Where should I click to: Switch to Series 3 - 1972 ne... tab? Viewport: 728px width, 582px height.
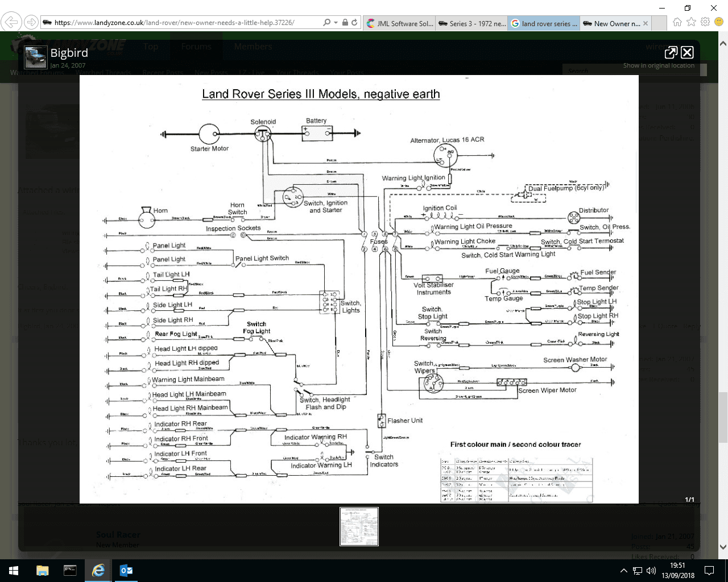[472, 23]
